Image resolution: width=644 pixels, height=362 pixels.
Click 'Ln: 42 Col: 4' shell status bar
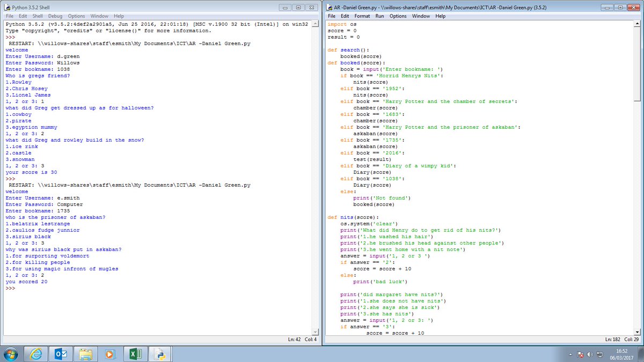pyautogui.click(x=303, y=339)
